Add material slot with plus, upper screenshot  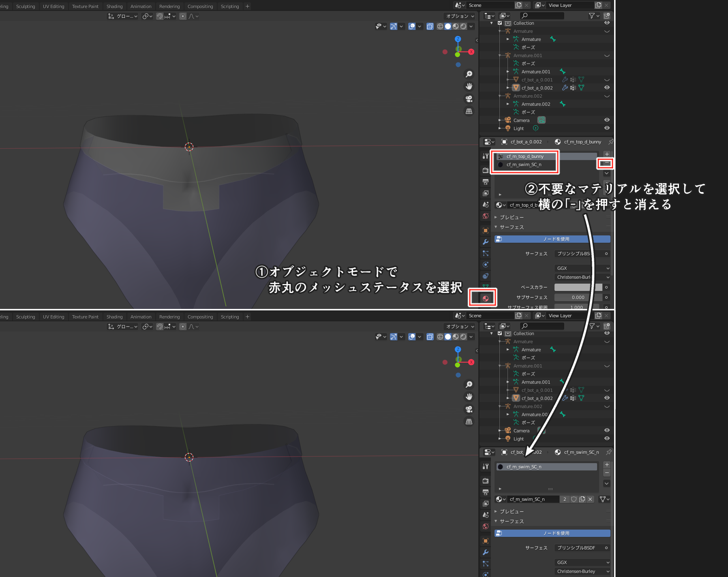click(607, 154)
